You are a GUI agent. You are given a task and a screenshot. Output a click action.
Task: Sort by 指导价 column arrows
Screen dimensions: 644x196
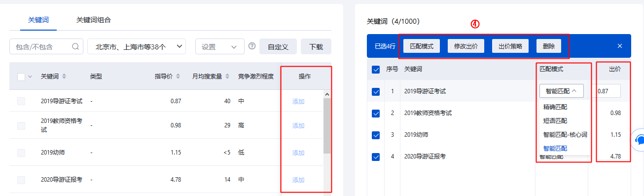(x=178, y=77)
